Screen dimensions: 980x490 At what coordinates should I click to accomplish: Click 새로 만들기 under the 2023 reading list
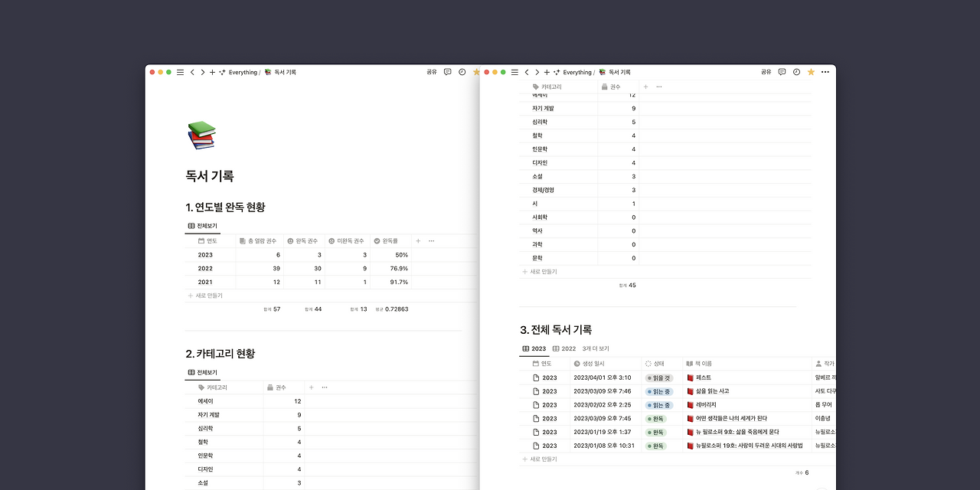click(540, 459)
